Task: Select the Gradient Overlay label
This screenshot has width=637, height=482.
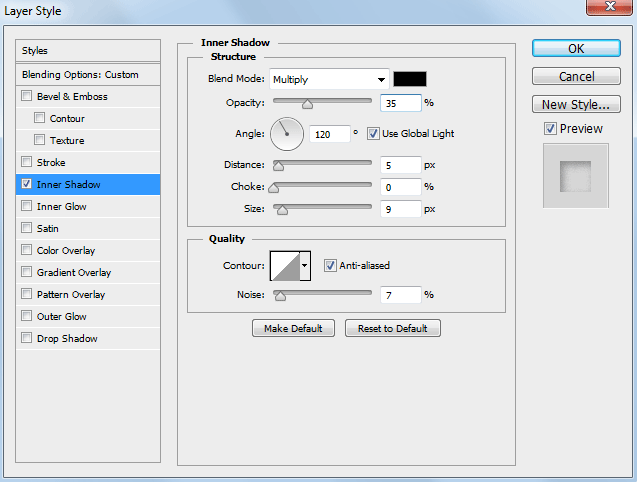Action: [x=74, y=272]
